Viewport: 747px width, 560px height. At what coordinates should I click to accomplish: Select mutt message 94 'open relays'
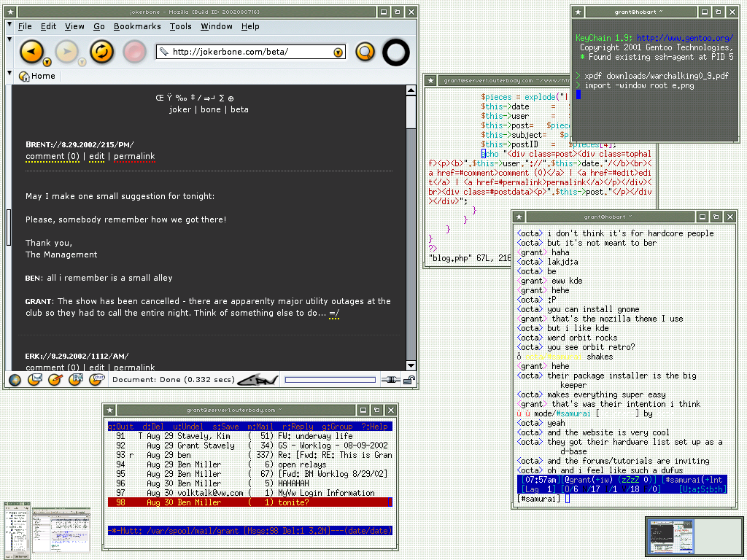[250, 464]
